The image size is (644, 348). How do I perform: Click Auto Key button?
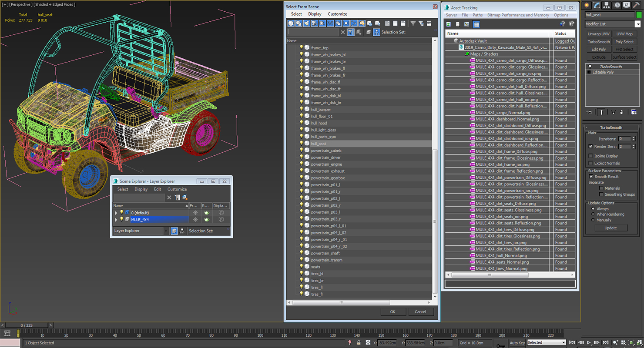tap(517, 342)
